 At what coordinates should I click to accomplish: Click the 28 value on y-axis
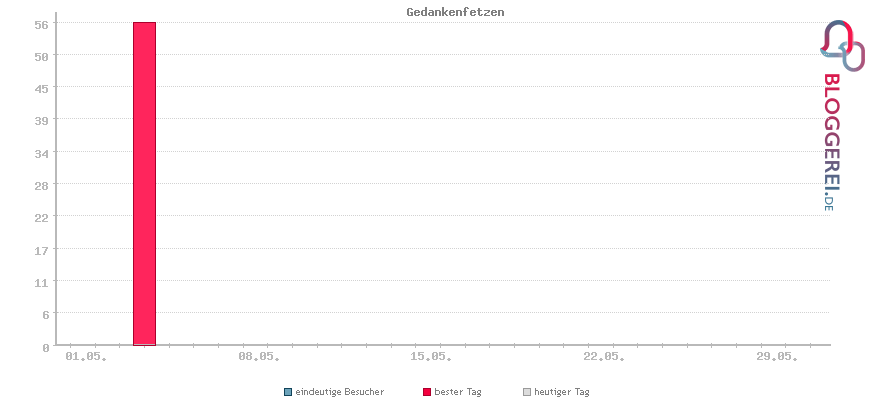(43, 185)
